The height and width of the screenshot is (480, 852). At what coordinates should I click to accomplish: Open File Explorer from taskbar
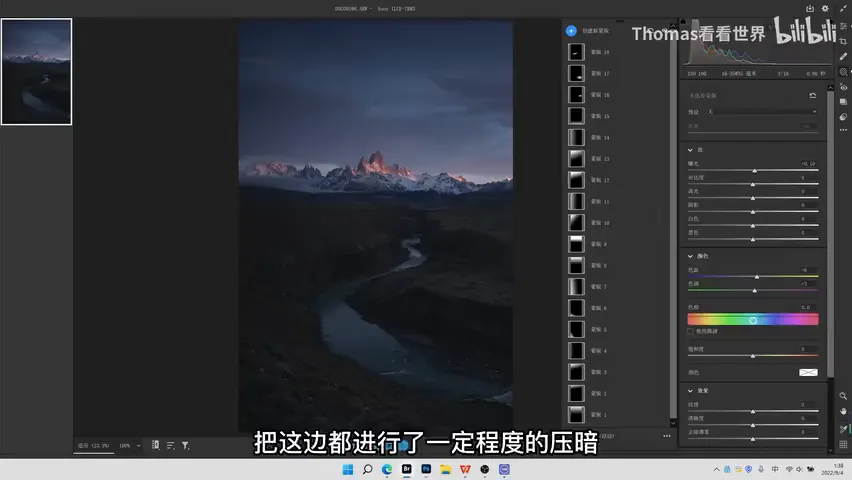click(446, 469)
